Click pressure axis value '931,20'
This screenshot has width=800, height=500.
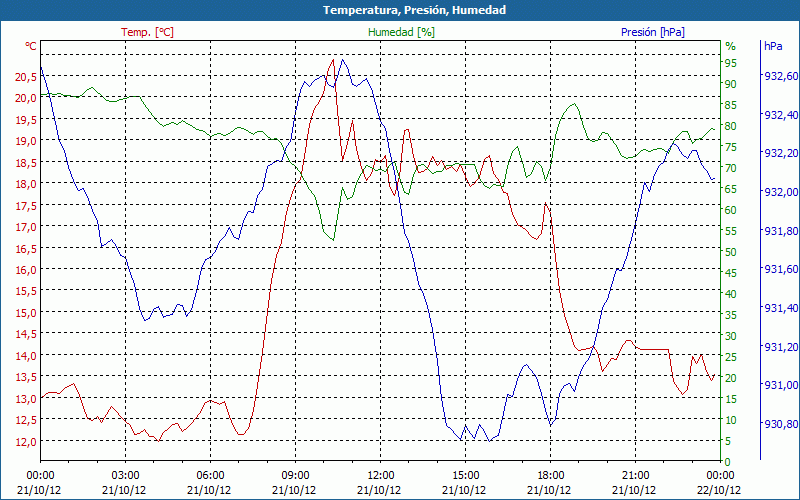pos(780,347)
